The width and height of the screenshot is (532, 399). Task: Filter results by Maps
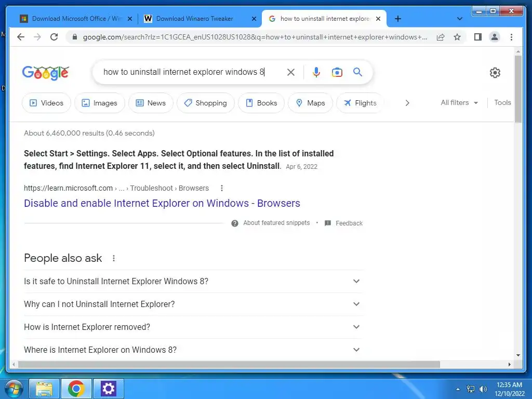311,103
